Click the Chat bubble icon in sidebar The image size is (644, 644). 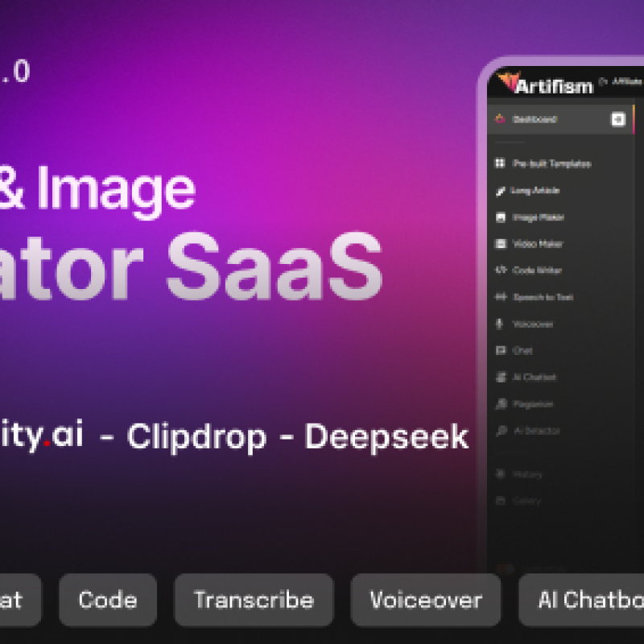(x=501, y=350)
